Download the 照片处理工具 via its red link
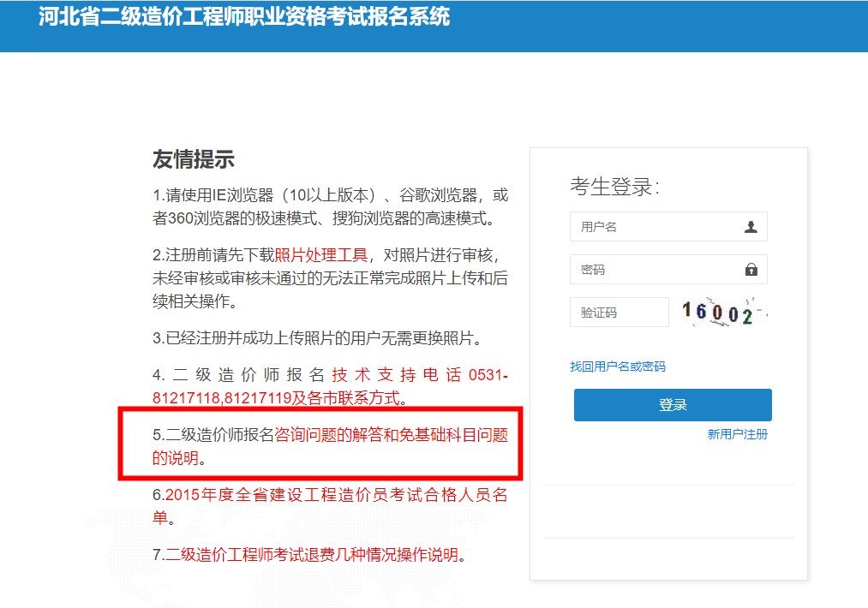This screenshot has width=868, height=608. [x=320, y=255]
